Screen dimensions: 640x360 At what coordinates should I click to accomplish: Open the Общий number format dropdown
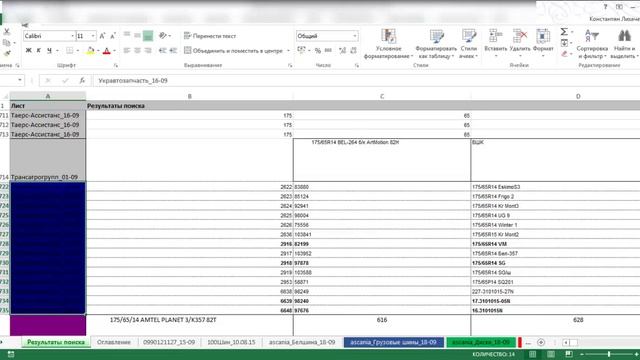coord(354,36)
